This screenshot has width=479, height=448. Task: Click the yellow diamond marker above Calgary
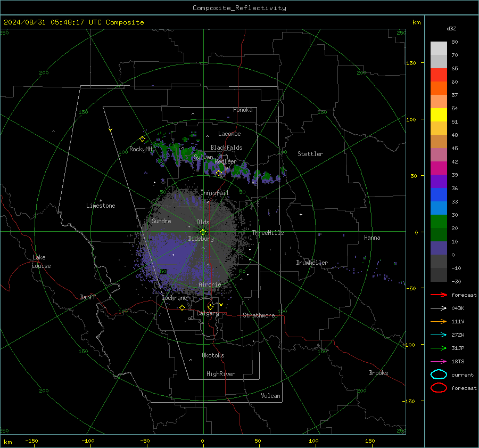210,307
